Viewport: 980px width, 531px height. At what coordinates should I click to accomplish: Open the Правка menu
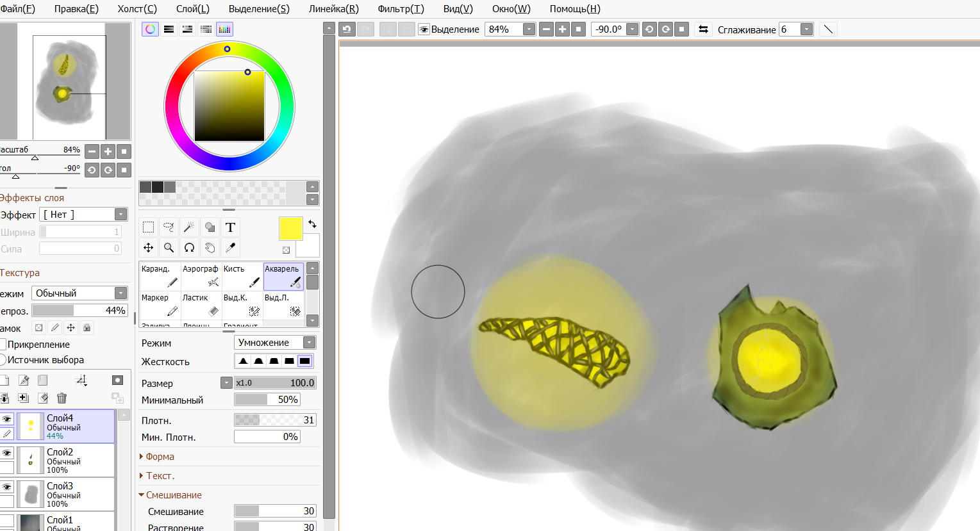click(76, 9)
